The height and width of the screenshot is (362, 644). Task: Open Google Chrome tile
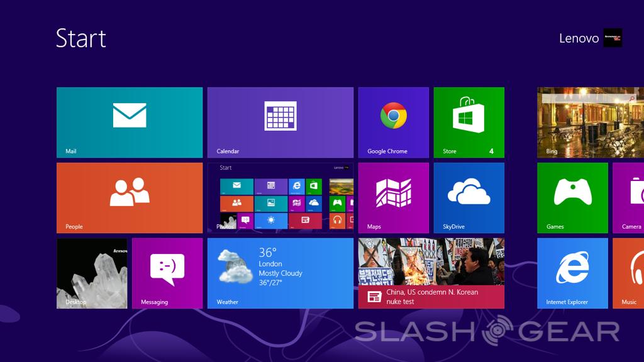pos(393,123)
